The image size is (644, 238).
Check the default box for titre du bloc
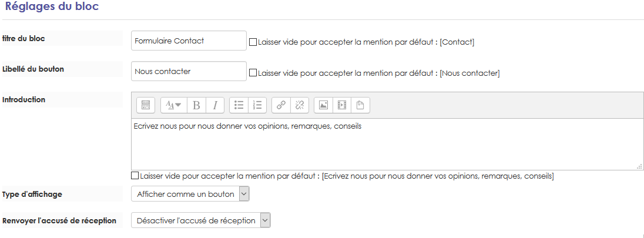point(253,42)
